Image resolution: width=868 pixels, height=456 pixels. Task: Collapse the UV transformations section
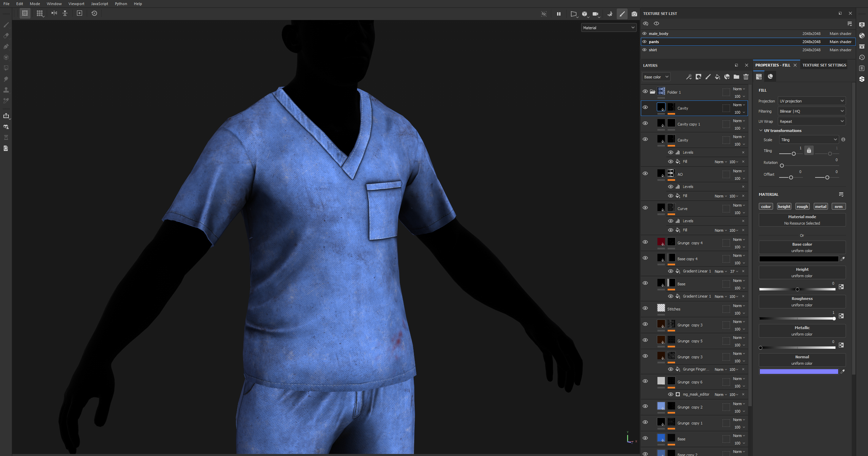pyautogui.click(x=761, y=131)
